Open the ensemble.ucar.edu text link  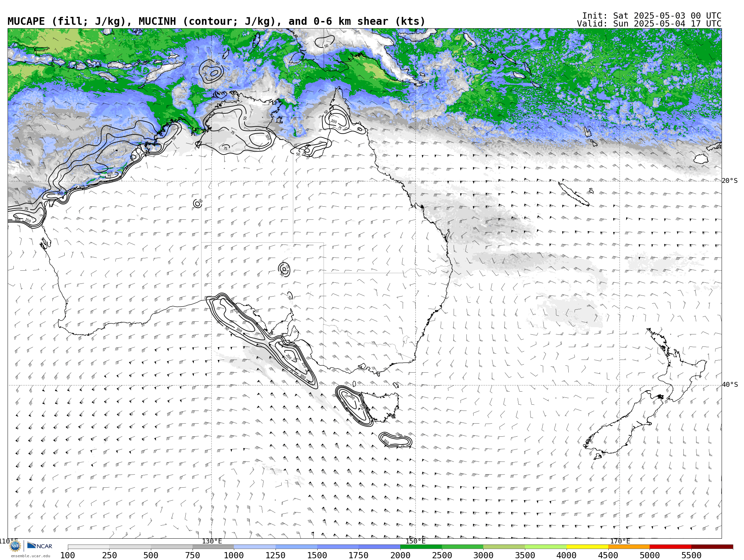click(30, 556)
